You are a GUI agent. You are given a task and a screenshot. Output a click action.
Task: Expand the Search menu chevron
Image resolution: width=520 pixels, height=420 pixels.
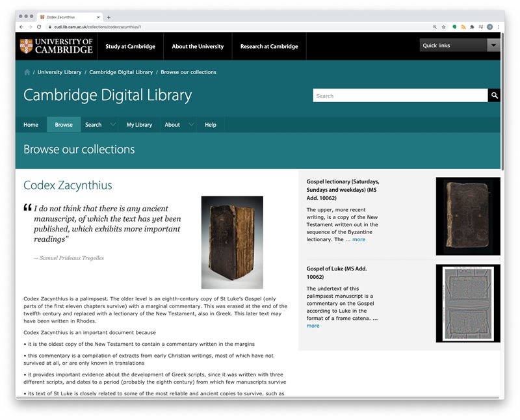point(113,125)
